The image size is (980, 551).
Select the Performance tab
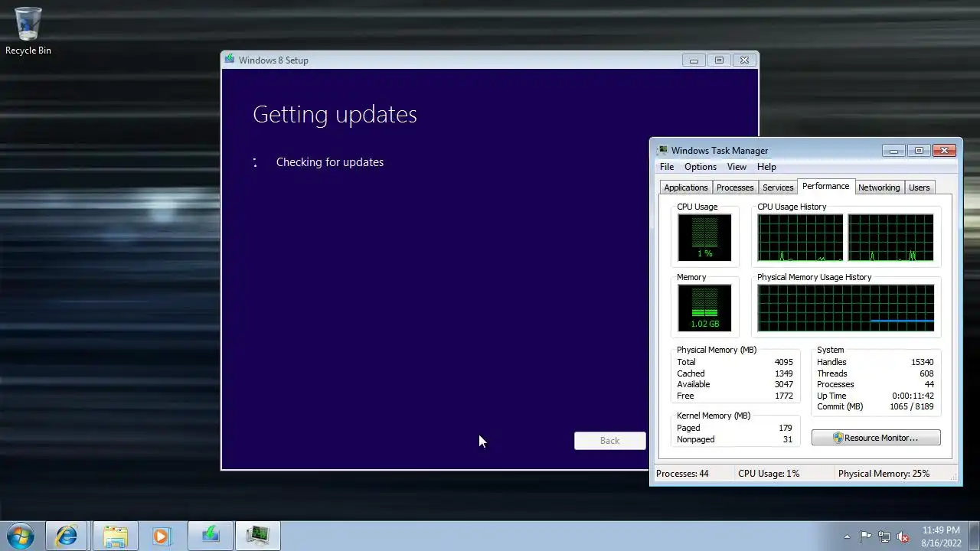[x=825, y=186]
